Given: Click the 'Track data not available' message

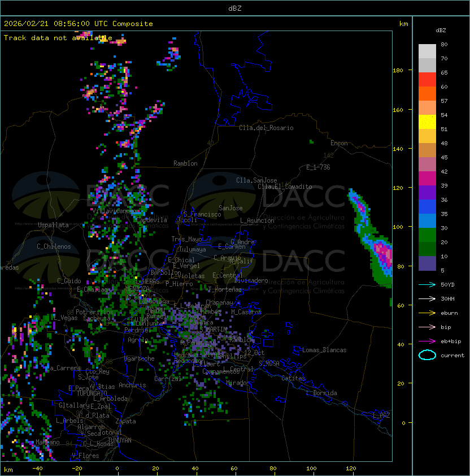Looking at the screenshot, I should (x=58, y=38).
